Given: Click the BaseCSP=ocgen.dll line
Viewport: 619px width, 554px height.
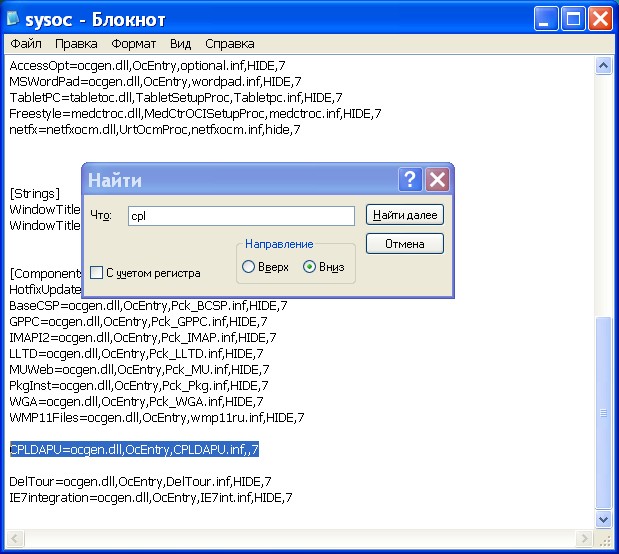Looking at the screenshot, I should click(148, 306).
